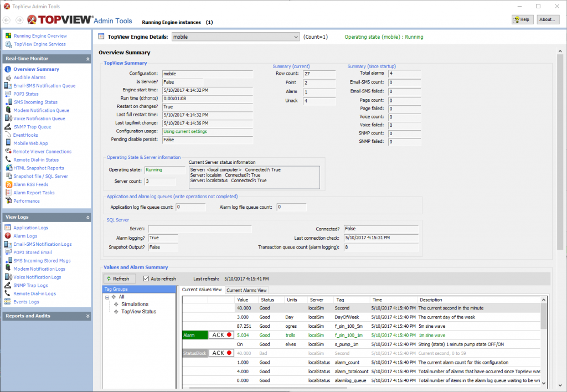Click the values table vertical scrollbar
Viewport: 567px width, 392px height.
click(x=544, y=316)
